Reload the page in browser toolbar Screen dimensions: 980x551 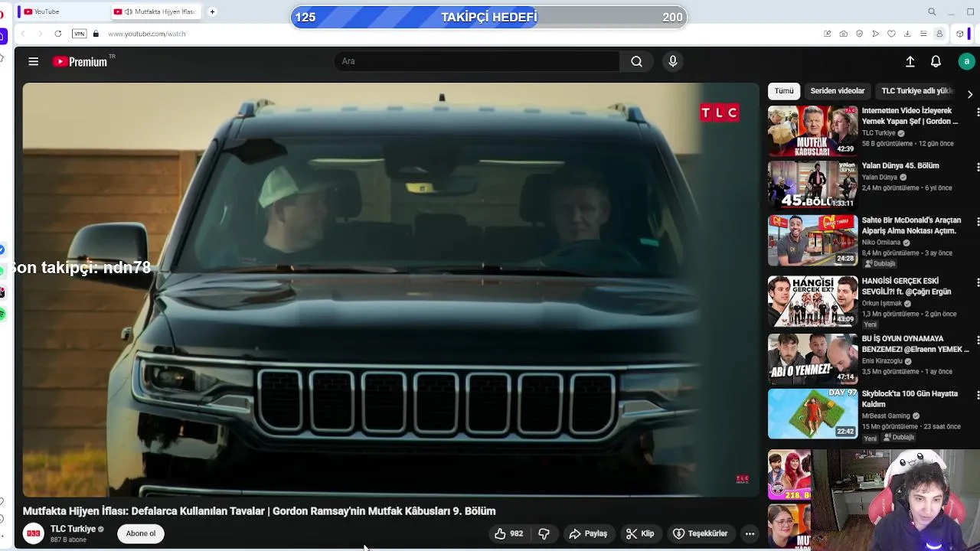point(57,34)
